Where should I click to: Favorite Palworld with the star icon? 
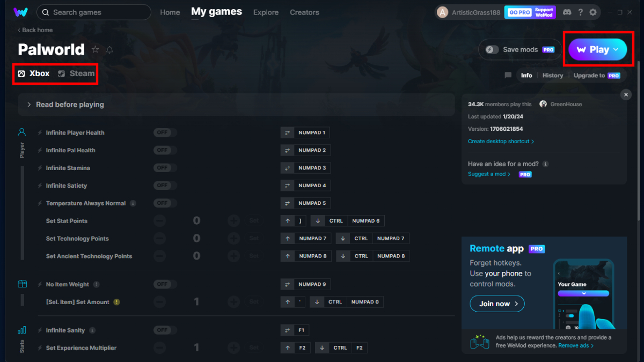click(96, 50)
